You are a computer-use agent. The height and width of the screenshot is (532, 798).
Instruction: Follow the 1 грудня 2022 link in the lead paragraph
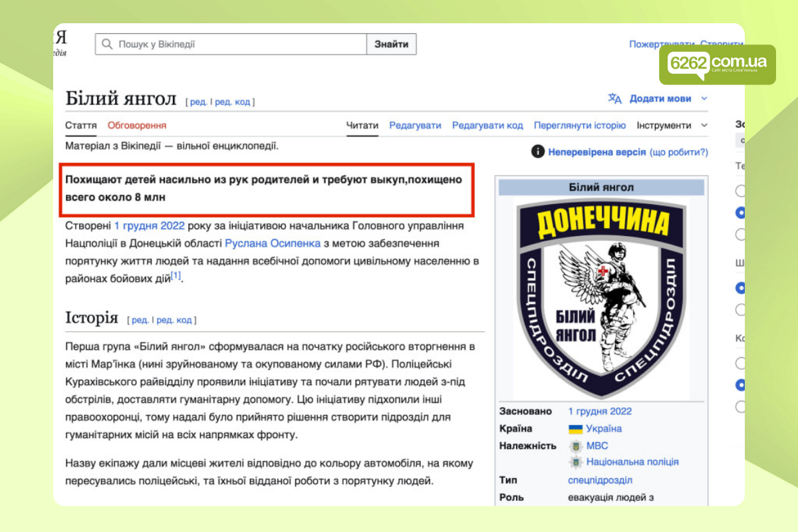(x=149, y=225)
